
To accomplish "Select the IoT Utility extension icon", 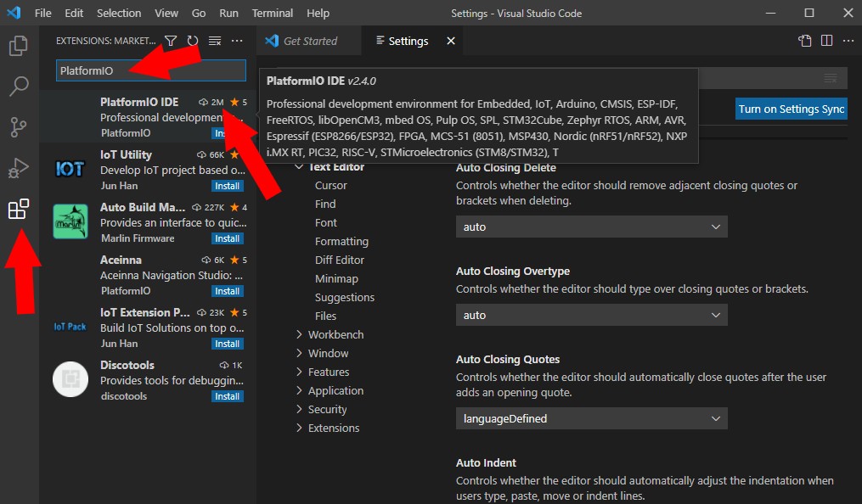I will click(x=70, y=169).
